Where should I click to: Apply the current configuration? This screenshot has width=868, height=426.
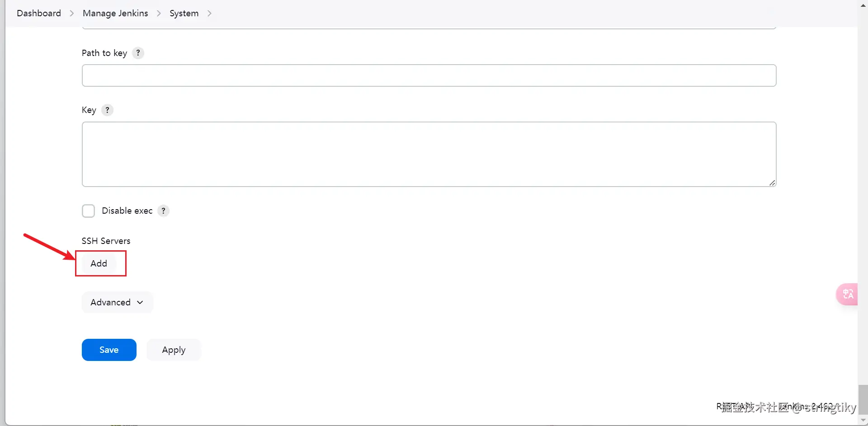coord(174,350)
